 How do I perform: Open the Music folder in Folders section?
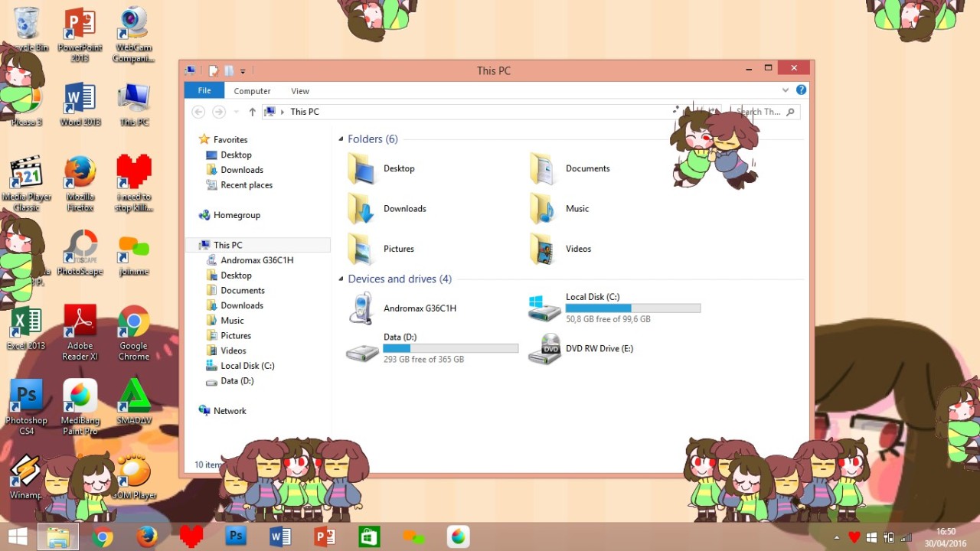tap(559, 208)
